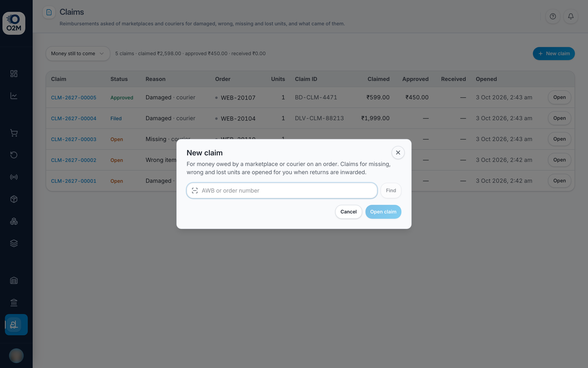Open the bank building icon in sidebar

click(14, 303)
